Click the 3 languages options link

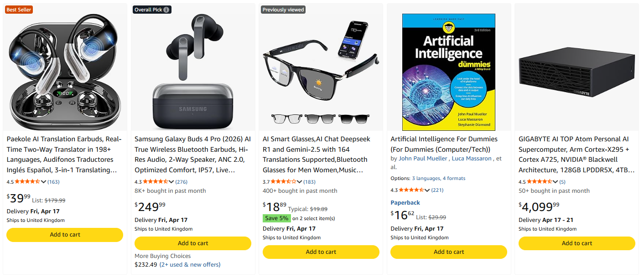coord(426,179)
